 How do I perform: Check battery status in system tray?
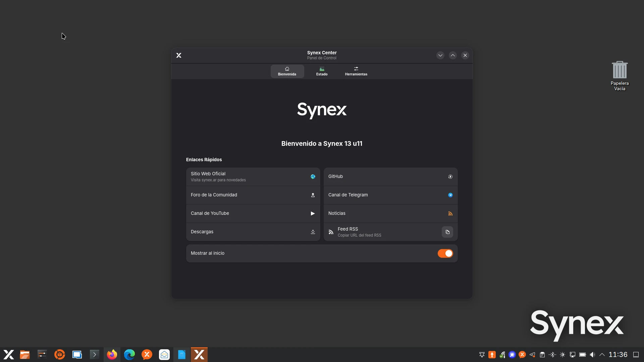coord(583,355)
